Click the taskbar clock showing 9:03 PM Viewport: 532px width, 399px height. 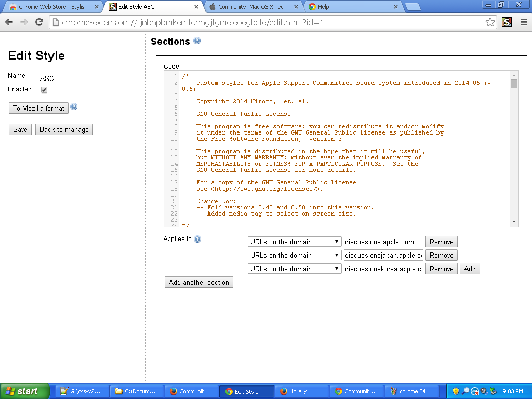coord(513,391)
